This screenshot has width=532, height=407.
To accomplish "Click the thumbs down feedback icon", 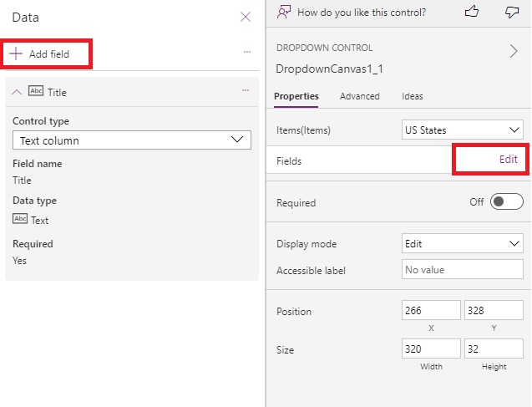I will 512,12.
